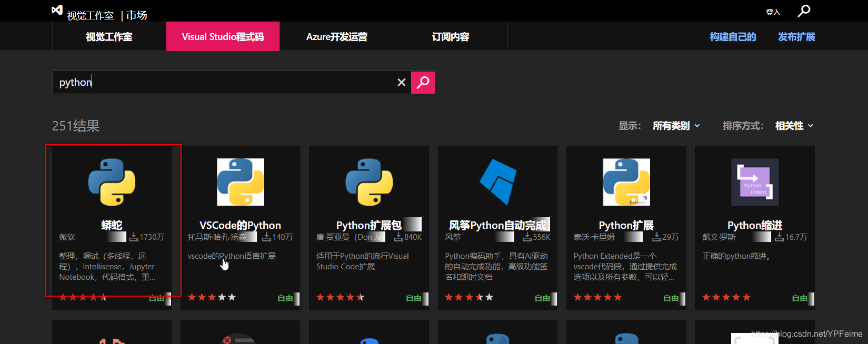Click the download icon beside 140万
Image resolution: width=868 pixels, height=344 pixels.
[267, 237]
